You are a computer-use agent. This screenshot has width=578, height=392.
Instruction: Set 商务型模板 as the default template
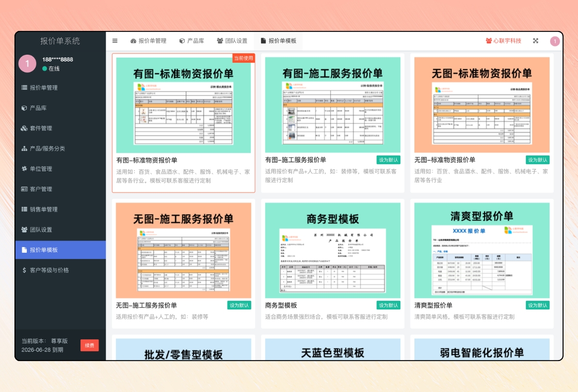pyautogui.click(x=388, y=305)
